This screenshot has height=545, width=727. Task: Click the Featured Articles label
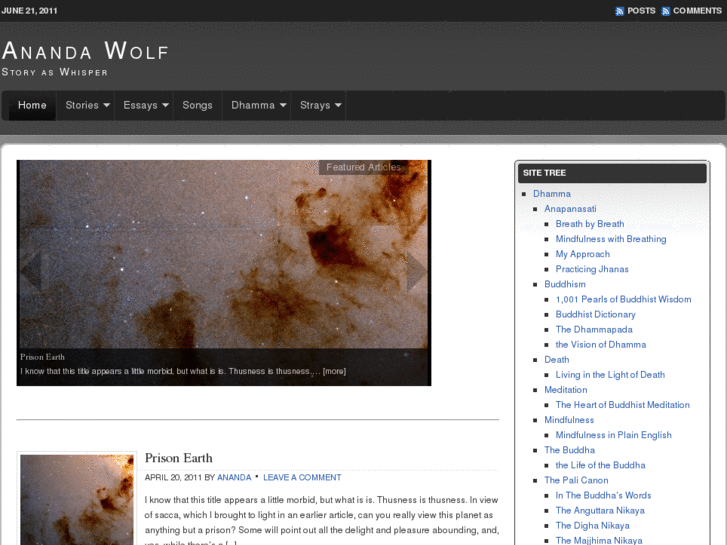364,167
